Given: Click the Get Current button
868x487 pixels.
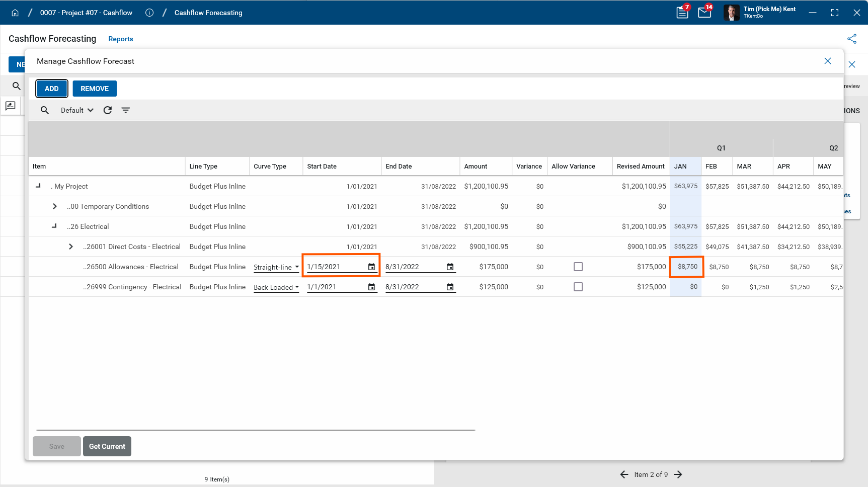Looking at the screenshot, I should (x=107, y=446).
